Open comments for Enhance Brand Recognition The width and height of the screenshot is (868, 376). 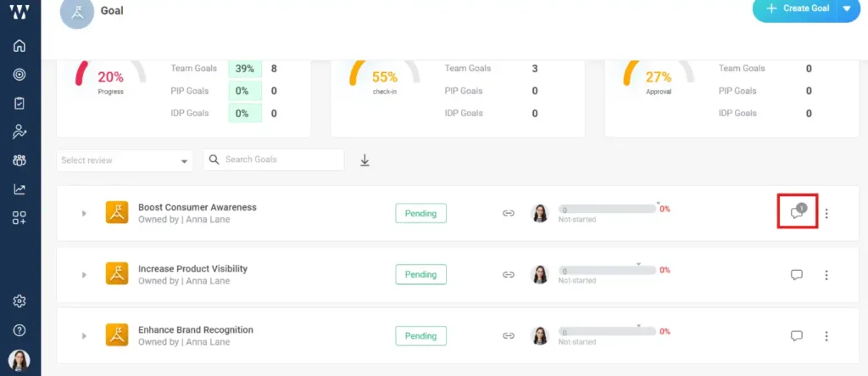click(797, 336)
